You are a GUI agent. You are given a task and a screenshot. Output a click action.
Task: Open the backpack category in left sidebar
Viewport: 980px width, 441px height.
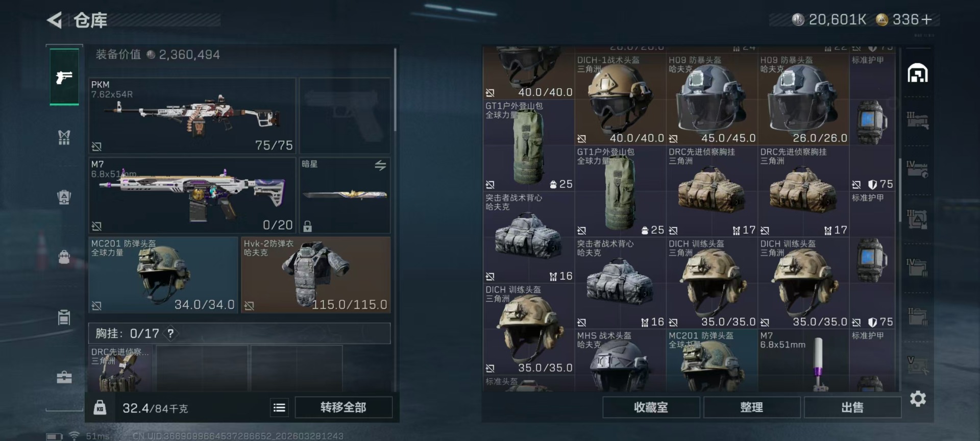(64, 256)
